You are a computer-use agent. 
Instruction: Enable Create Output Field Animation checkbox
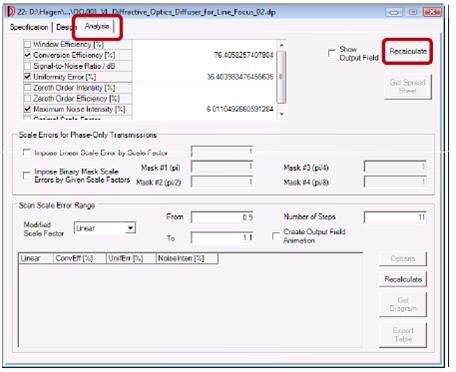point(276,236)
